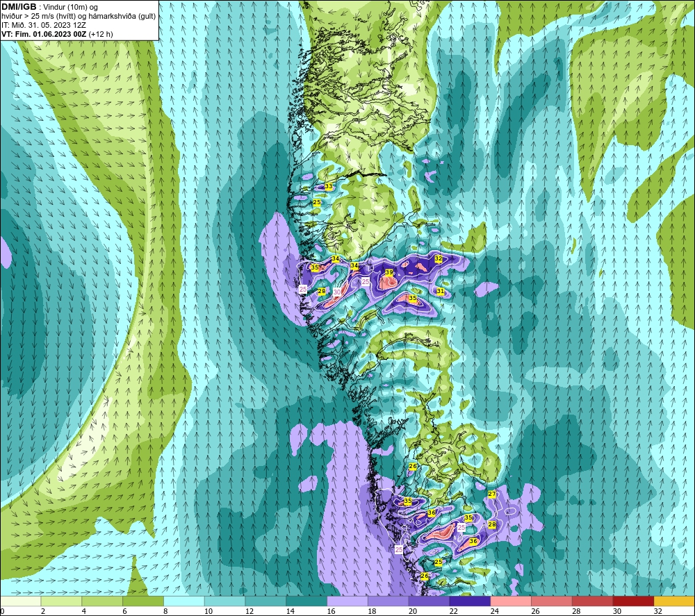Click the lavender 16–18 m/s legend swatch

(347, 601)
